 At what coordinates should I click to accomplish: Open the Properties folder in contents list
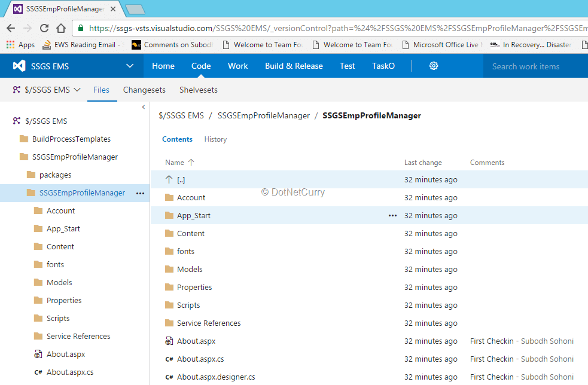(194, 287)
